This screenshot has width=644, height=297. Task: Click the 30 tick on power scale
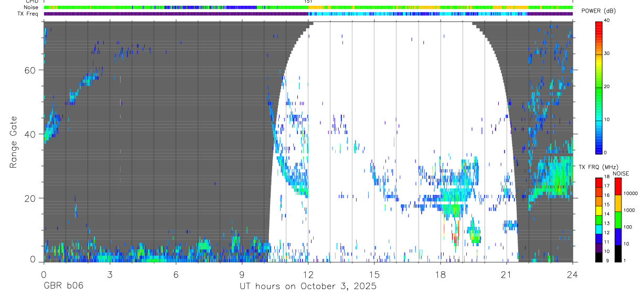(607, 54)
